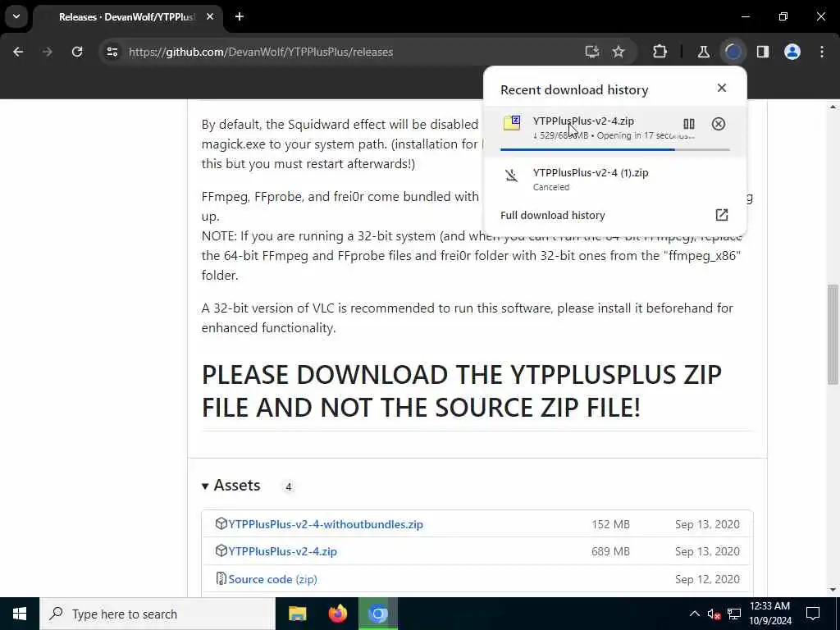Open the clock showing 12:33 AM

769,614
